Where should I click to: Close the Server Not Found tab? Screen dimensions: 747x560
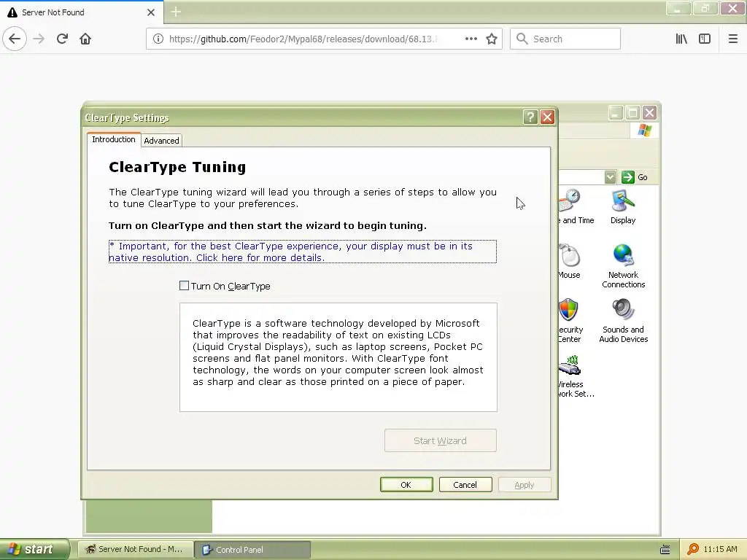[151, 12]
